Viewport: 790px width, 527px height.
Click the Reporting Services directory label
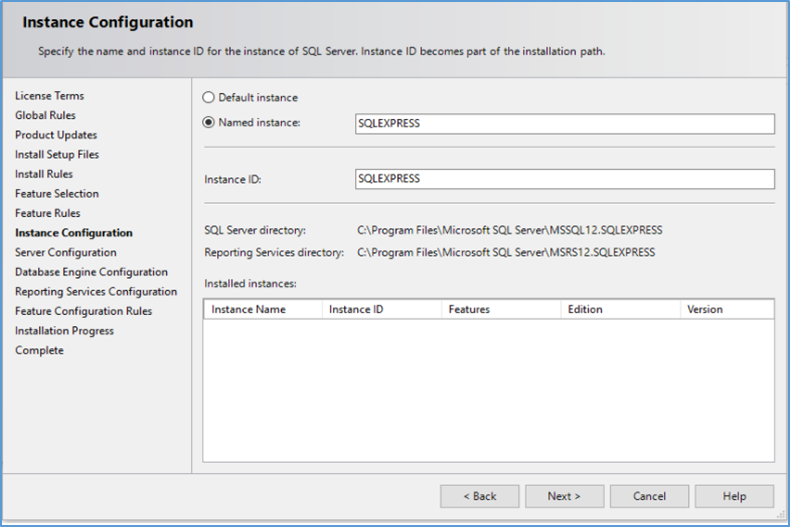tap(274, 252)
